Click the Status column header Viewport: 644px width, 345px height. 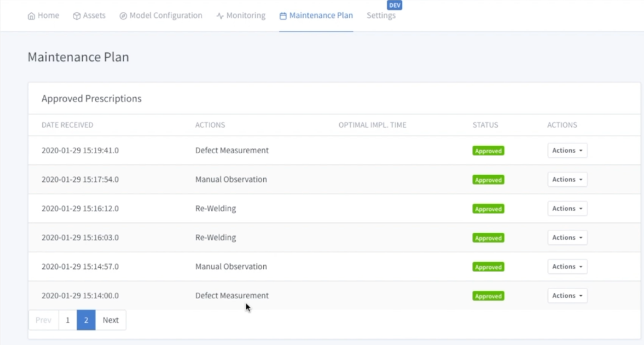(x=485, y=125)
